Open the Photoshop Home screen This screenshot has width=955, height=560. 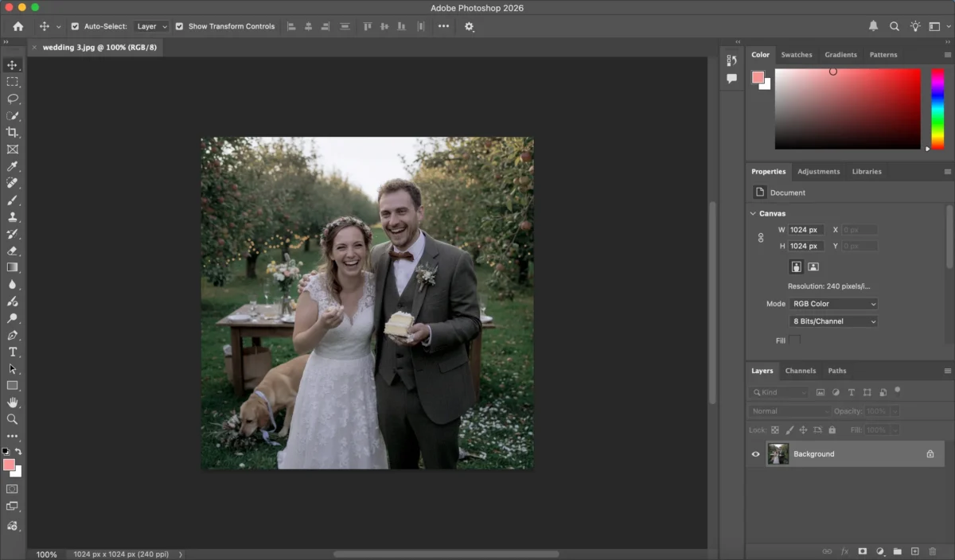click(x=18, y=26)
